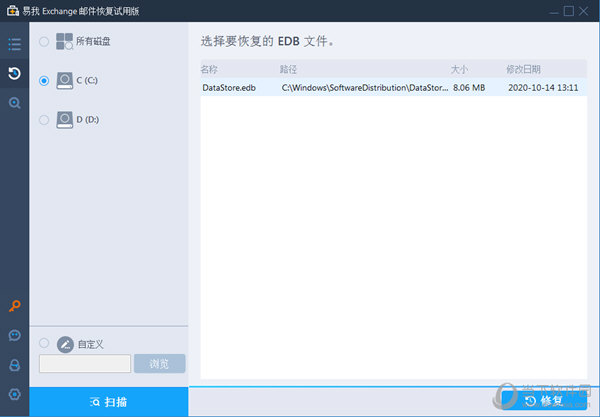The height and width of the screenshot is (417, 600).
Task: Sort by the 路径 column header
Action: 288,69
